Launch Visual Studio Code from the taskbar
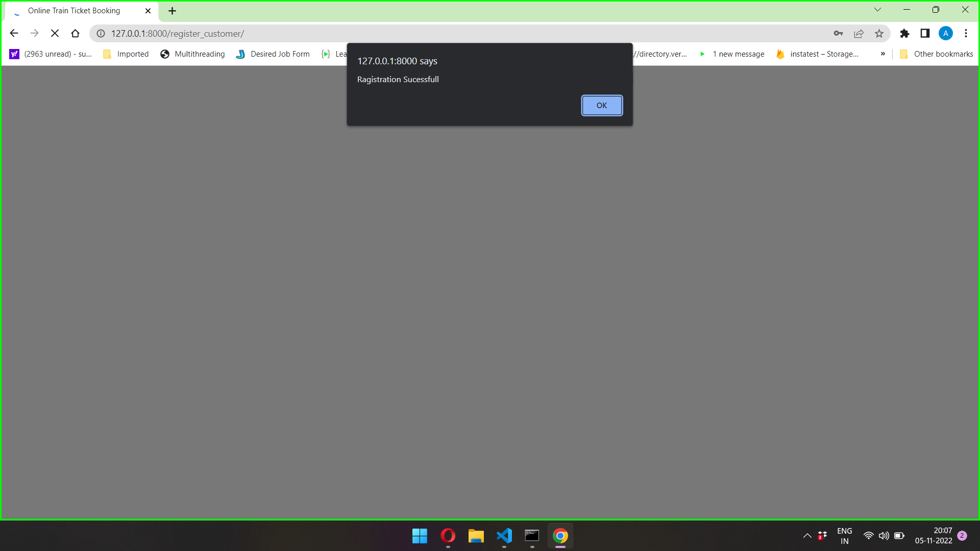Screen dimensions: 980x551 click(504, 536)
